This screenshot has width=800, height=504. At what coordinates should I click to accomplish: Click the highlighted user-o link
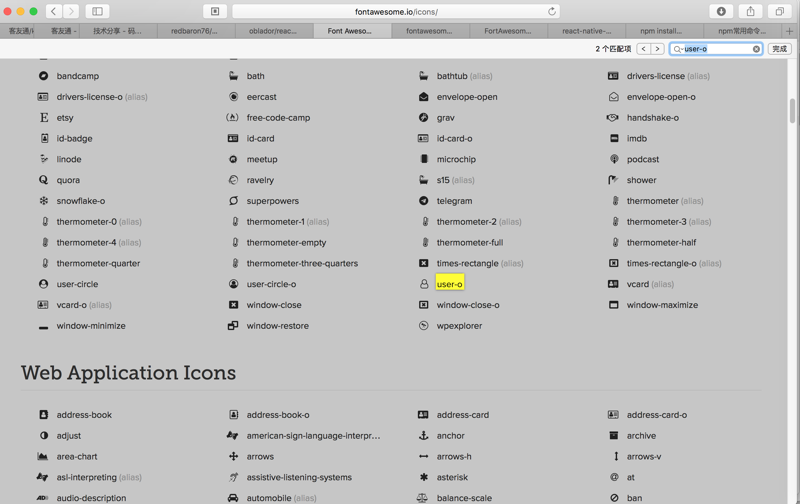click(x=449, y=284)
